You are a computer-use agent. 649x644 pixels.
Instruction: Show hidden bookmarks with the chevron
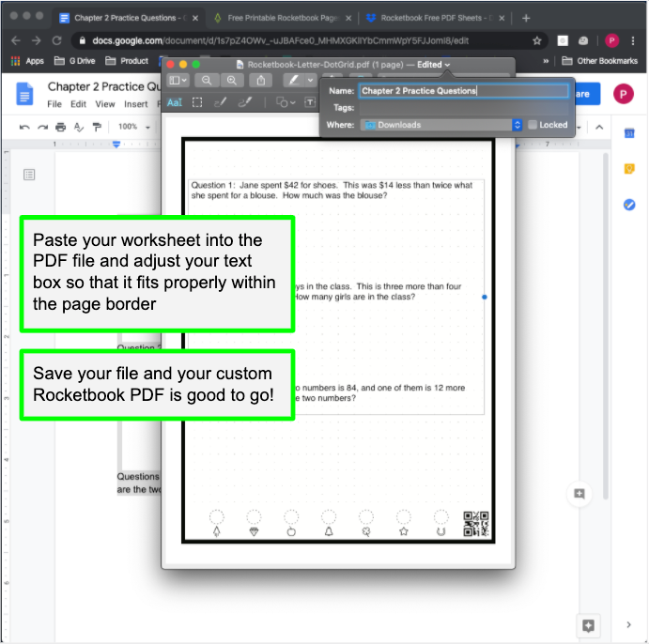[x=546, y=61]
